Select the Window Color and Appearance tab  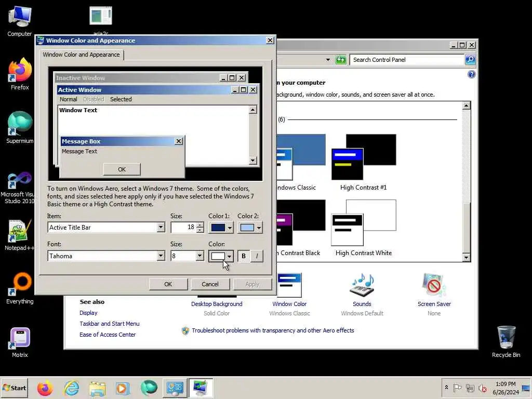pyautogui.click(x=81, y=55)
